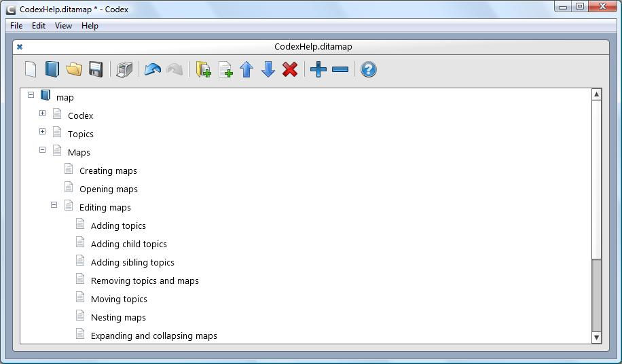Move the topic up with the up arrow
This screenshot has width=622, height=364.
[x=246, y=69]
